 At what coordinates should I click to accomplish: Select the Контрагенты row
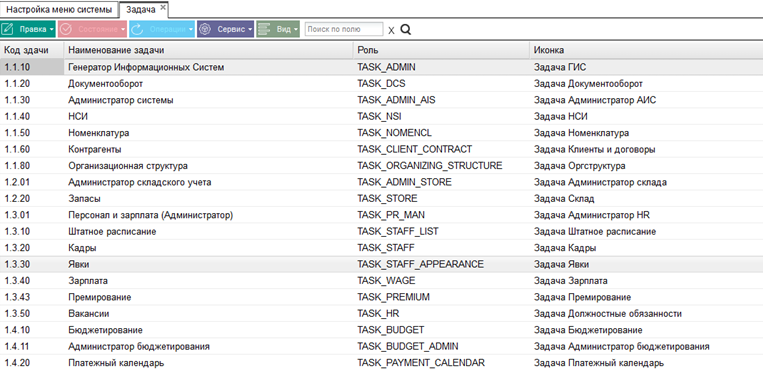pyautogui.click(x=382, y=149)
